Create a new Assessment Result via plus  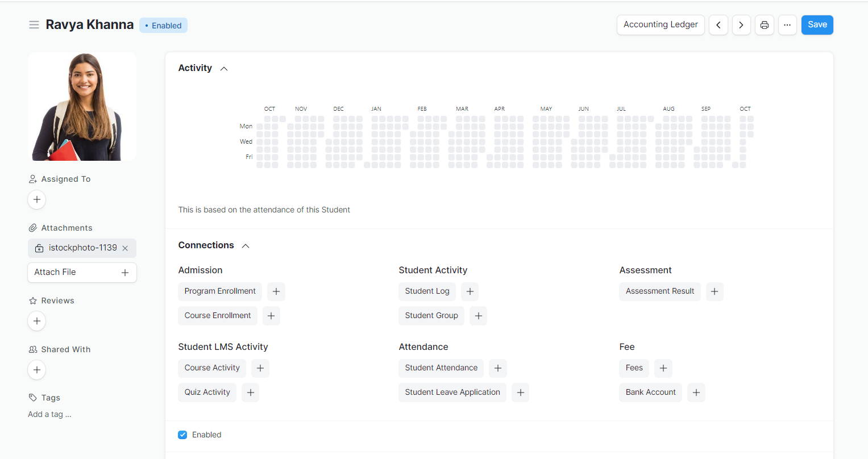click(x=714, y=291)
